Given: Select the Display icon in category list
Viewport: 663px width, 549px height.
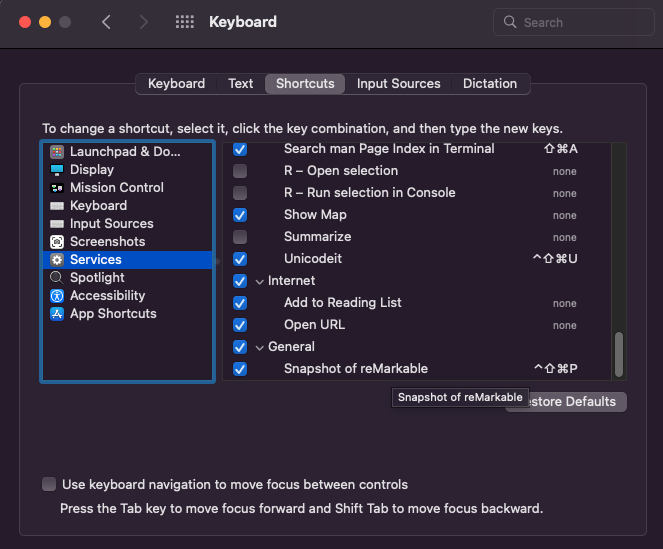Looking at the screenshot, I should click(57, 170).
